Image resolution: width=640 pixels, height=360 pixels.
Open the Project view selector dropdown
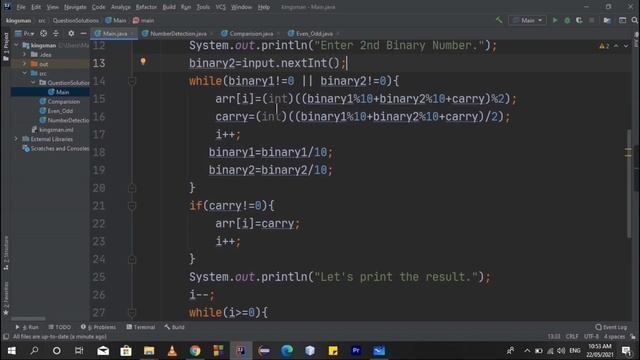coord(24,33)
